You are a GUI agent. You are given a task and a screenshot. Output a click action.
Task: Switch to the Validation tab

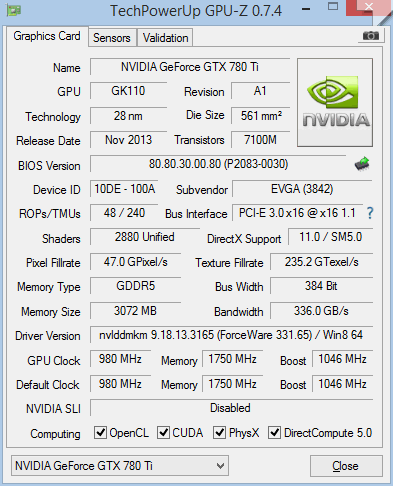point(165,38)
